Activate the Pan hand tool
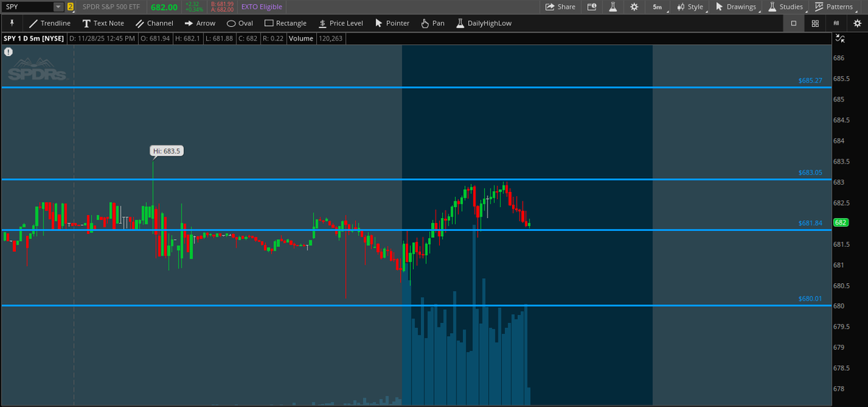The height and width of the screenshot is (407, 868). [433, 23]
